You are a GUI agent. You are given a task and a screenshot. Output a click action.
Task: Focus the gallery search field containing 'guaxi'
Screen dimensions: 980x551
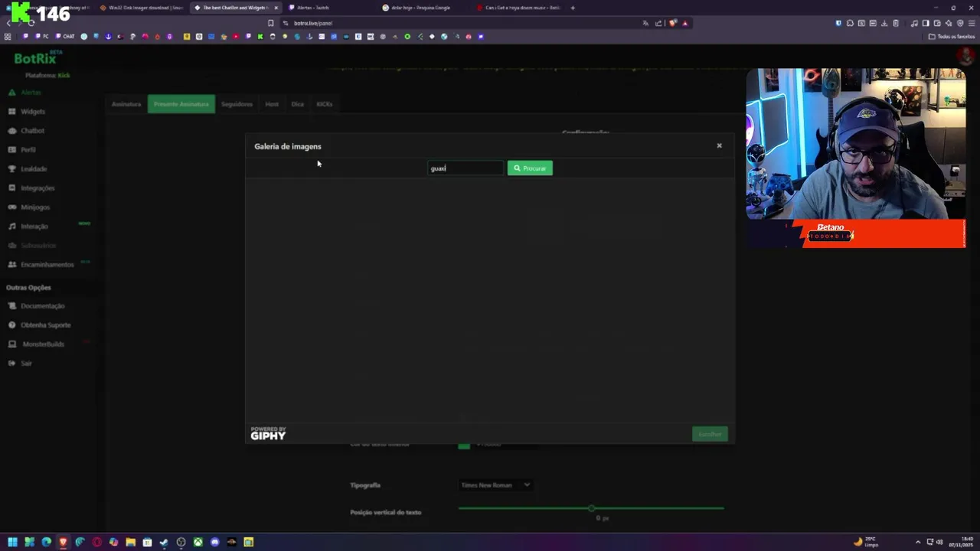click(x=465, y=168)
